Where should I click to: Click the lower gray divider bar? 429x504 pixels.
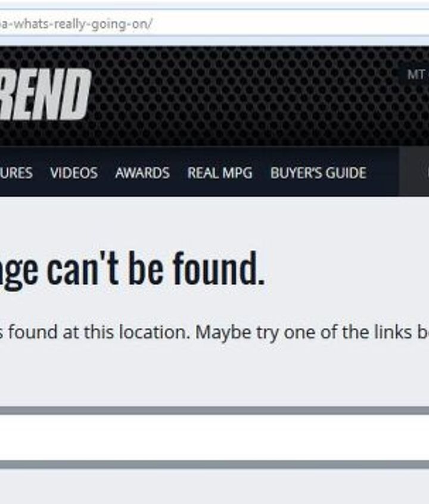point(214,465)
